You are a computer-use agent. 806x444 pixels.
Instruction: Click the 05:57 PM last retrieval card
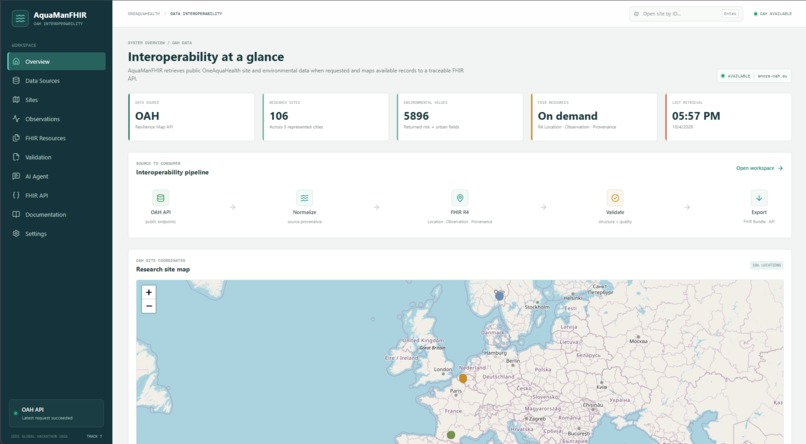pos(728,117)
